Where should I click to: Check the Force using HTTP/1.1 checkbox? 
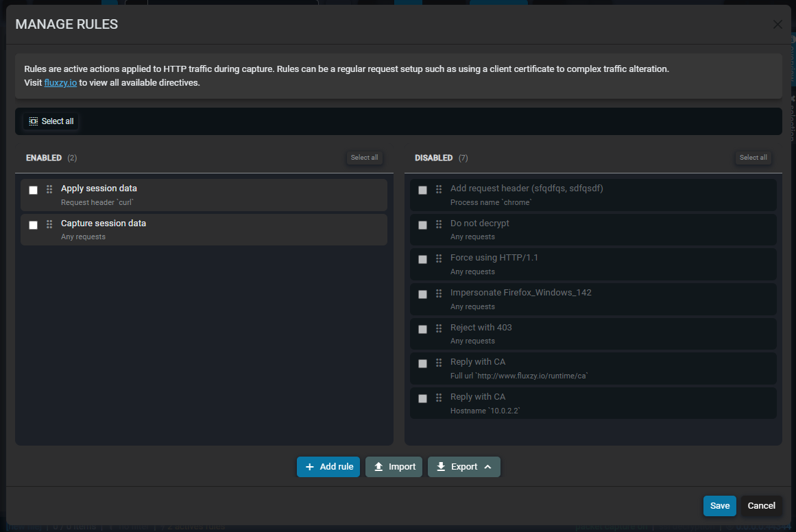click(x=422, y=259)
